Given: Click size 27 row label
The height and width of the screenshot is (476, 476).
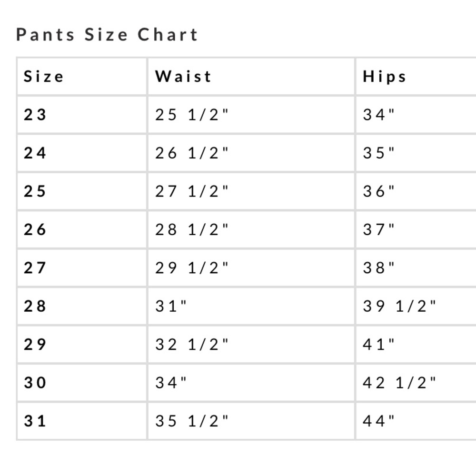Looking at the screenshot, I should (x=35, y=268).
